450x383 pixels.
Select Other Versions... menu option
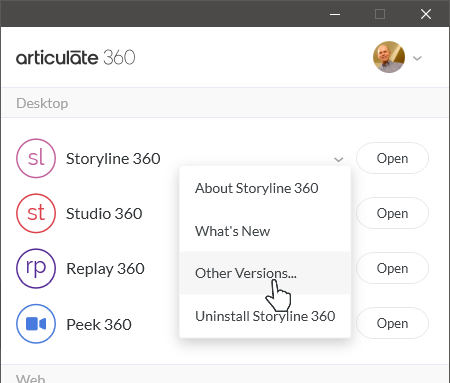(x=265, y=273)
